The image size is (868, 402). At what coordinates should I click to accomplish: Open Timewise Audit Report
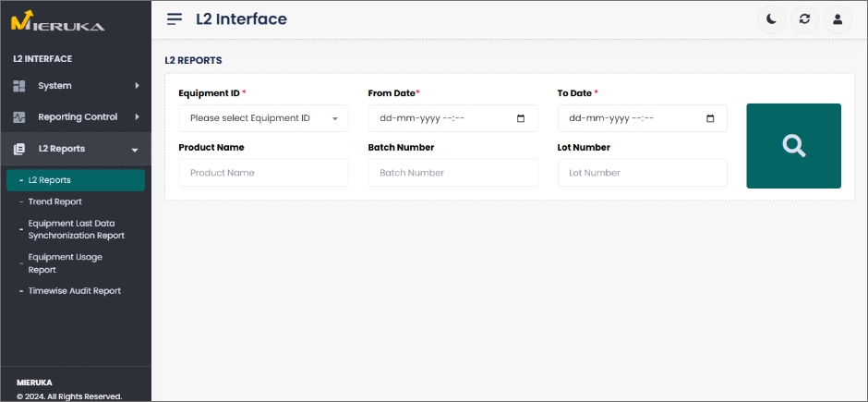coord(74,291)
